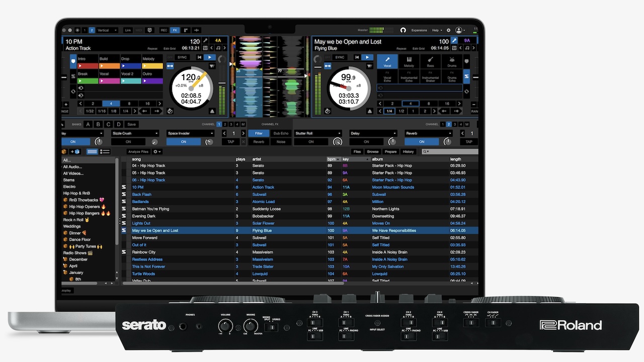Adjust Delay effect depth knob

(393, 142)
